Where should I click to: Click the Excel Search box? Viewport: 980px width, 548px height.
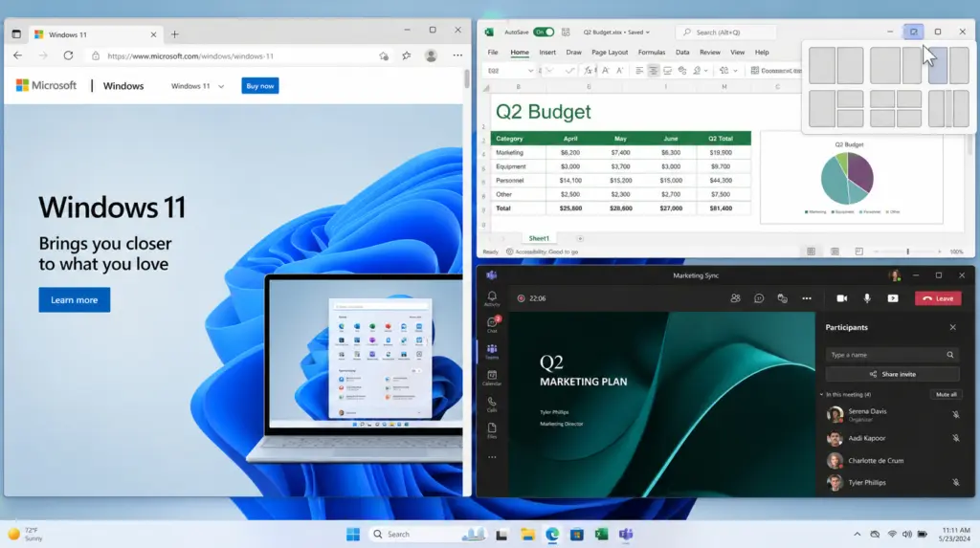(725, 32)
